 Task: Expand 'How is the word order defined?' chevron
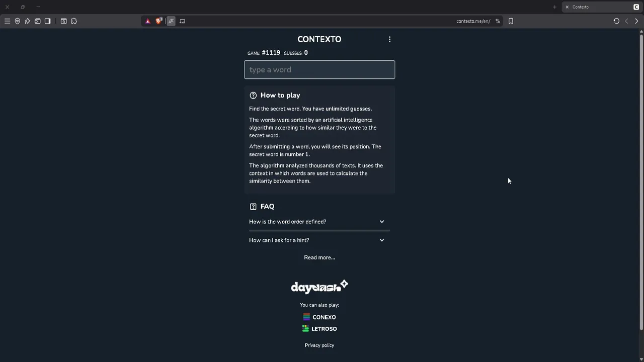pos(382,222)
